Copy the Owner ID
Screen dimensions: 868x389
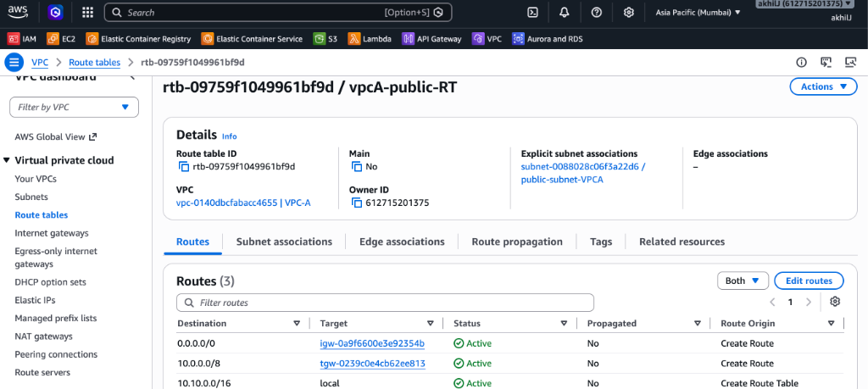(x=357, y=203)
